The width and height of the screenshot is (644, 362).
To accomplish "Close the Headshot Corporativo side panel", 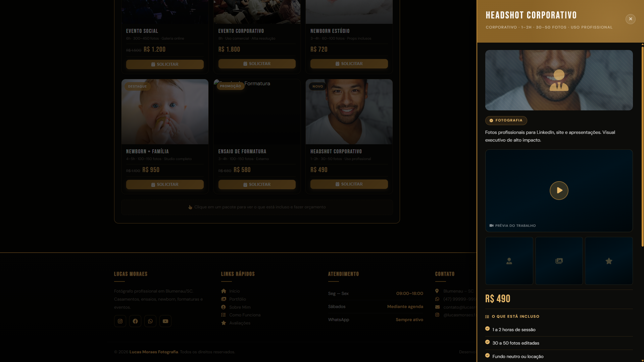I will 630,19.
